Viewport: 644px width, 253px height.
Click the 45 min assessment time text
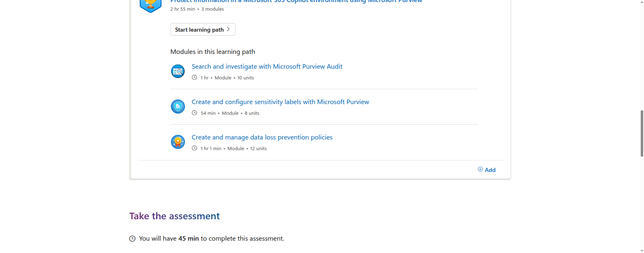coord(189,239)
